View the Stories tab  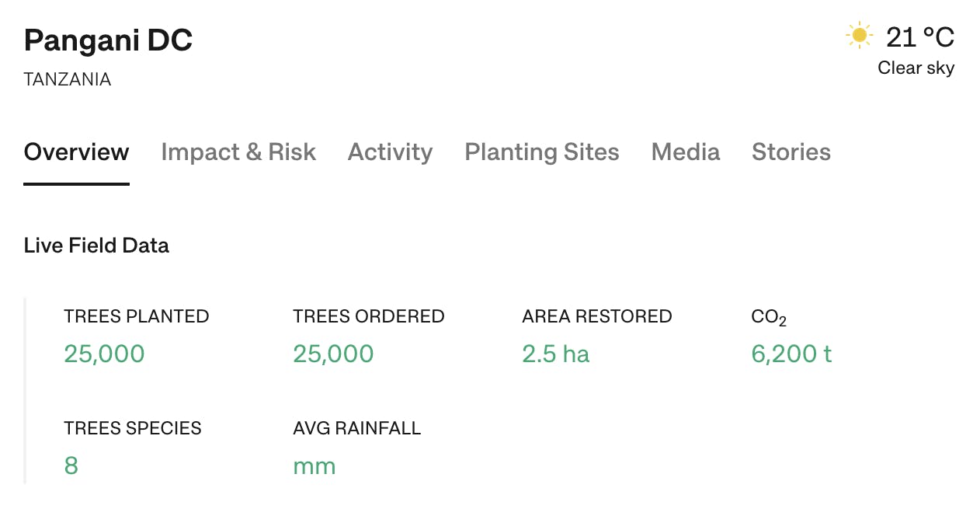791,152
